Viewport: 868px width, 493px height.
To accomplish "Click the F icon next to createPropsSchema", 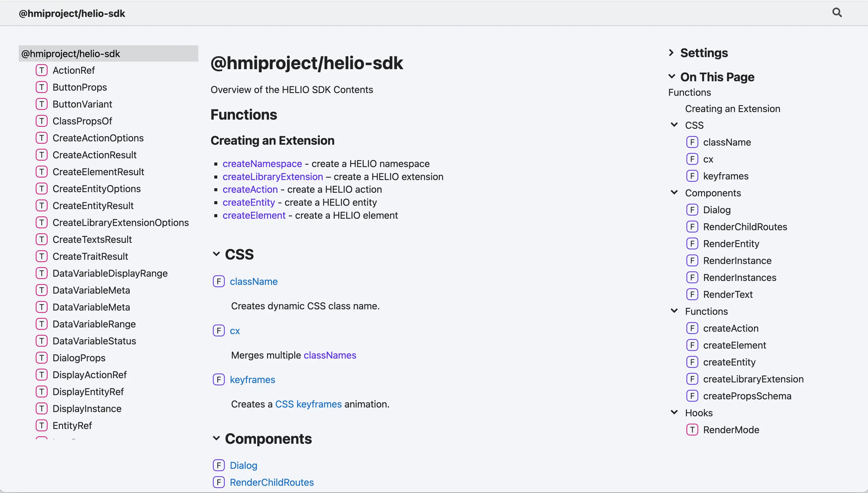I will 692,396.
